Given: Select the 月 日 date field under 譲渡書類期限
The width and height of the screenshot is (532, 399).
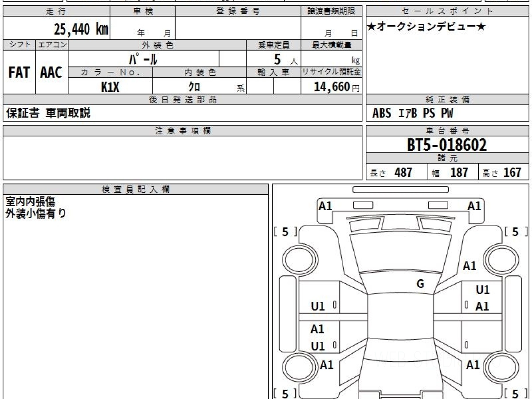Looking at the screenshot, I should [331, 28].
